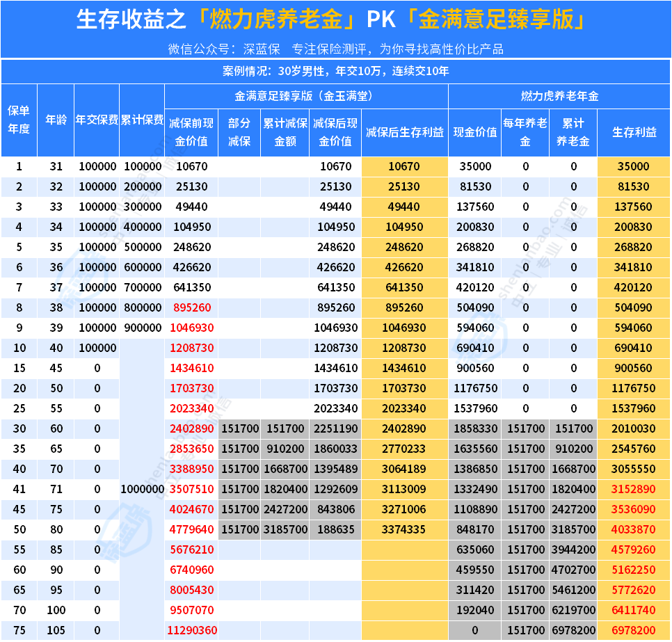
Task: Select the cell showing 1860033
Action: coord(335,449)
